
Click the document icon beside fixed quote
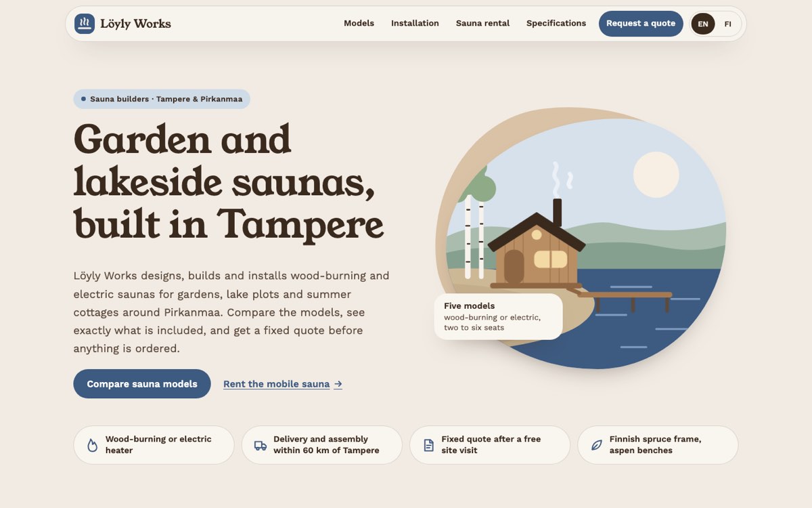(x=428, y=445)
